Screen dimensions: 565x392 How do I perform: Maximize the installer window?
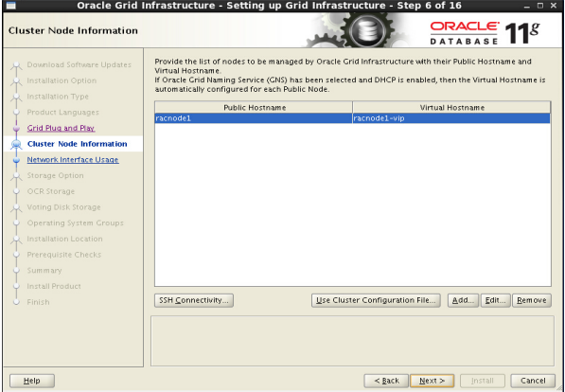click(540, 6)
